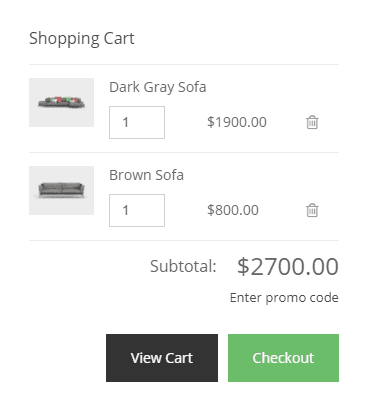Click the divider line above Subtotal

(184, 240)
